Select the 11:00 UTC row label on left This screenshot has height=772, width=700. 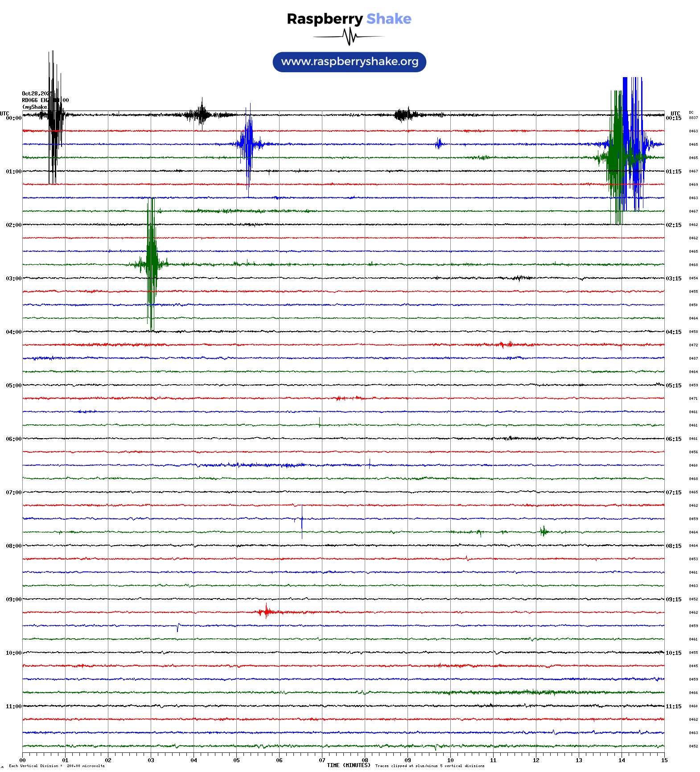pyautogui.click(x=13, y=706)
